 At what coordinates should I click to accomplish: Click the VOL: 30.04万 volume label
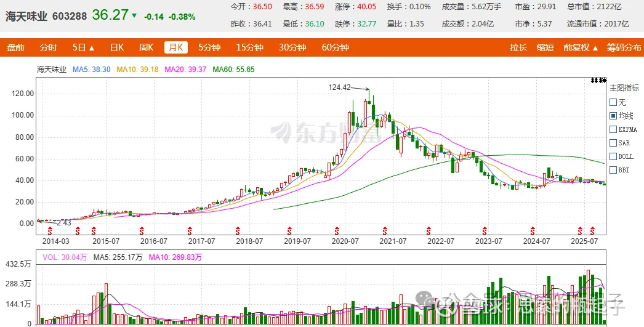coord(65,257)
